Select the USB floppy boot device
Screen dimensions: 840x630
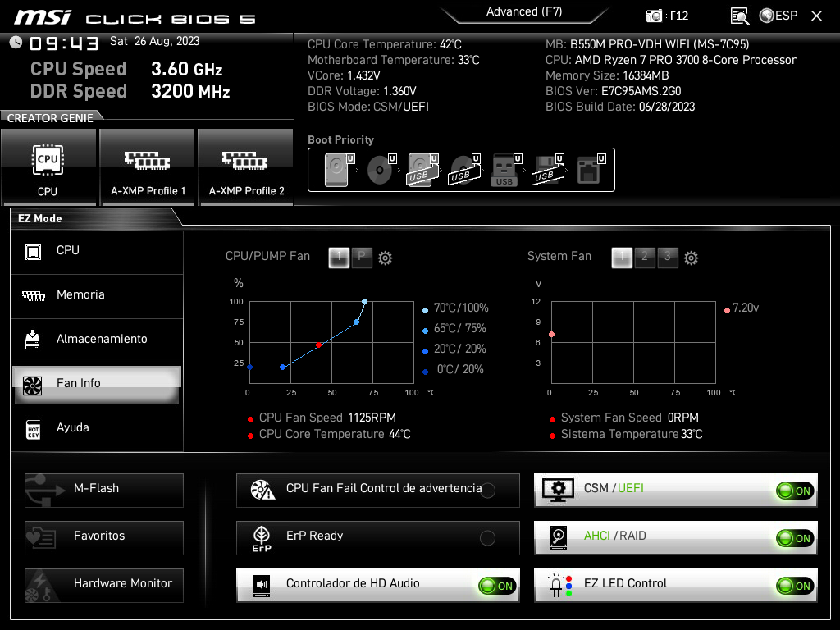pos(547,170)
